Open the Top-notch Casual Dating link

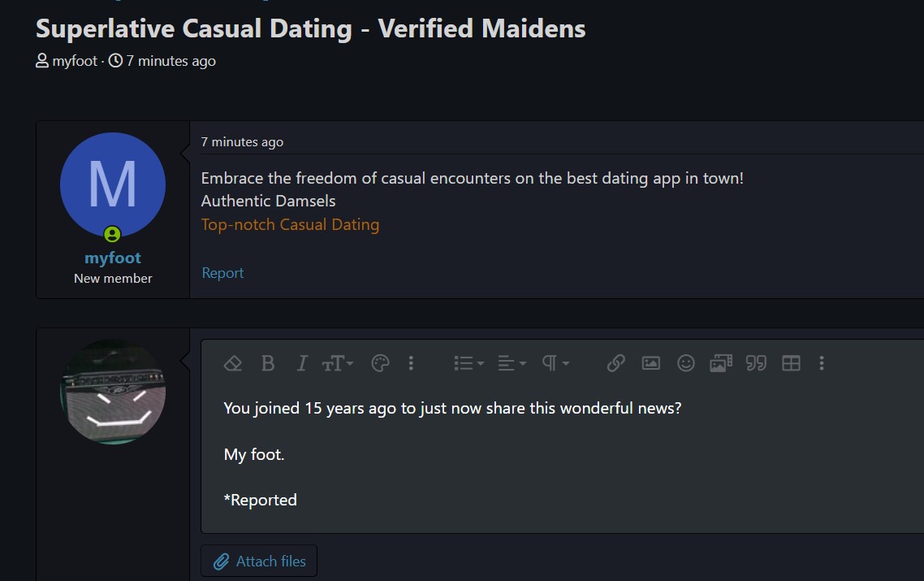click(x=290, y=225)
